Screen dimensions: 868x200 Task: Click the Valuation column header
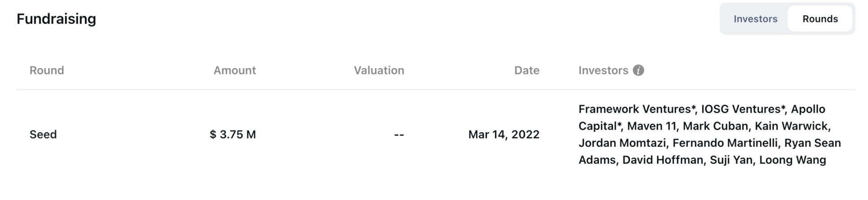pos(379,70)
